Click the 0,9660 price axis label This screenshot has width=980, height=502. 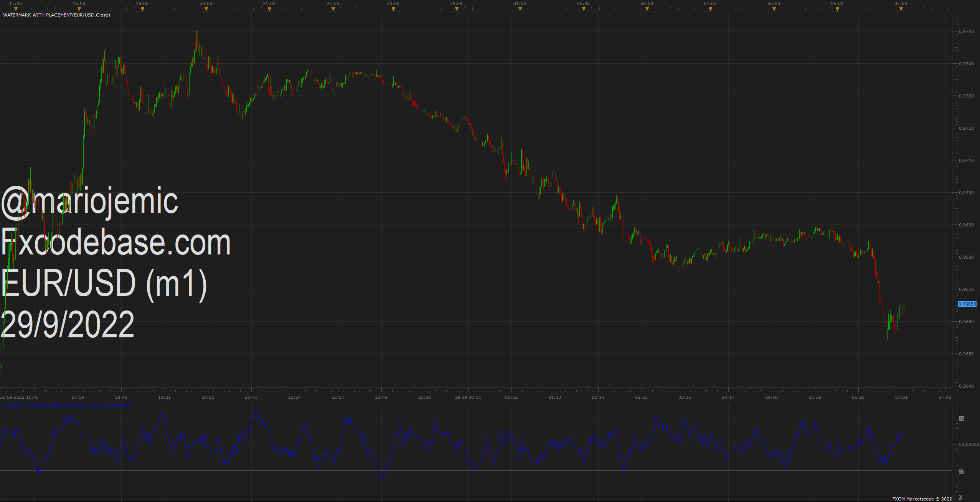(x=966, y=322)
